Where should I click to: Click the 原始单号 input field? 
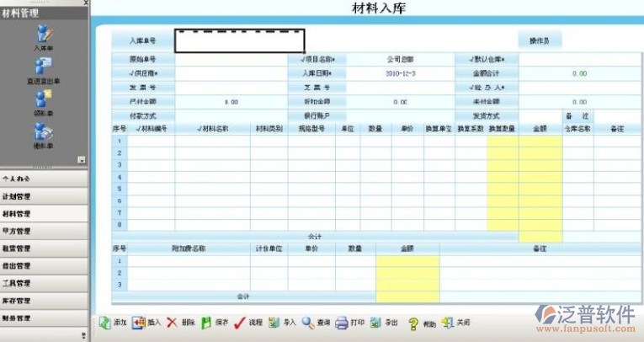click(232, 60)
